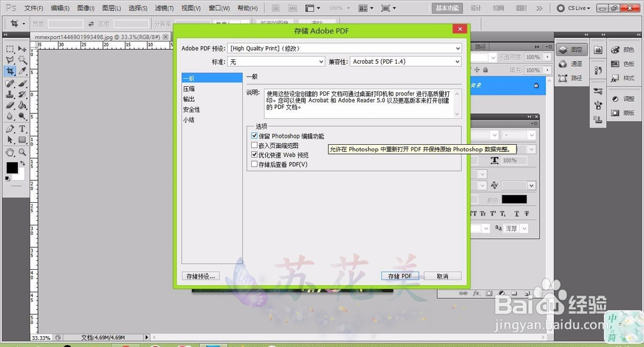Select the Path Selection tool
Screen dimensions: 644x347
pos(10,140)
